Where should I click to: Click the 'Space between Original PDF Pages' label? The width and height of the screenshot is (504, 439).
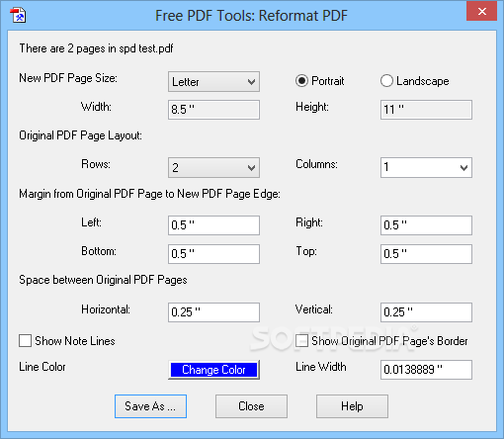103,280
